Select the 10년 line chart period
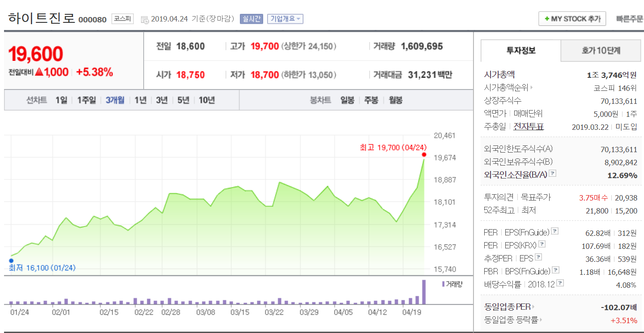This screenshot has width=644, height=333. [207, 100]
